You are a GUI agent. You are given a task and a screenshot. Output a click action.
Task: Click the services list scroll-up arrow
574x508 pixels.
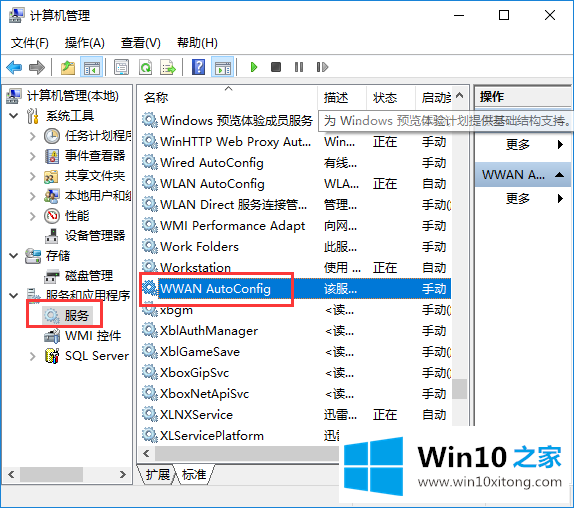pyautogui.click(x=459, y=96)
